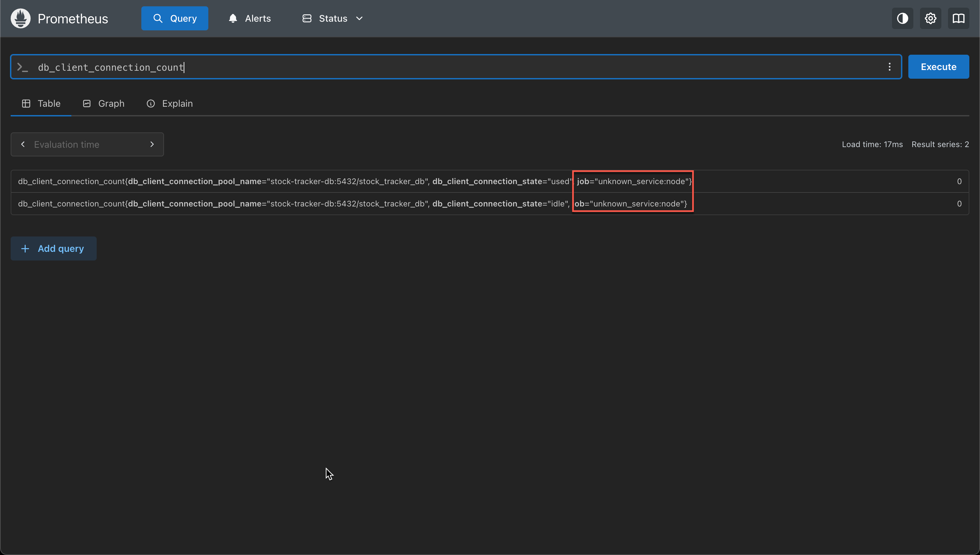This screenshot has height=555, width=980.
Task: Click the "Result series: 2" text
Action: (940, 144)
